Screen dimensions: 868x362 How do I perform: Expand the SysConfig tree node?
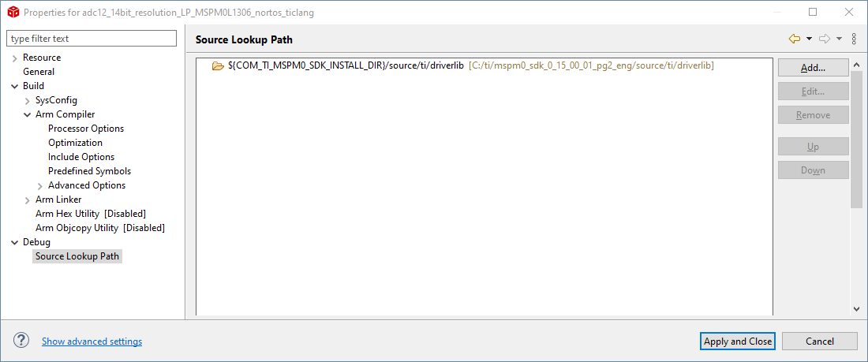[x=28, y=100]
